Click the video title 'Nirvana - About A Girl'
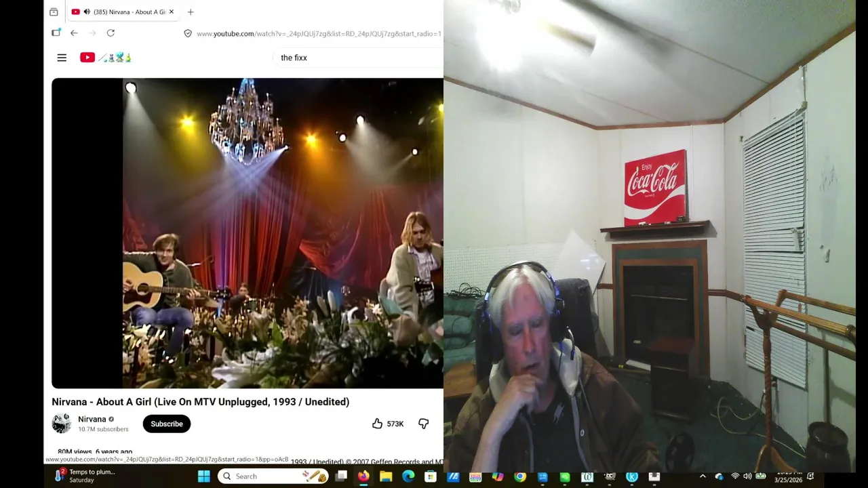 (201, 402)
